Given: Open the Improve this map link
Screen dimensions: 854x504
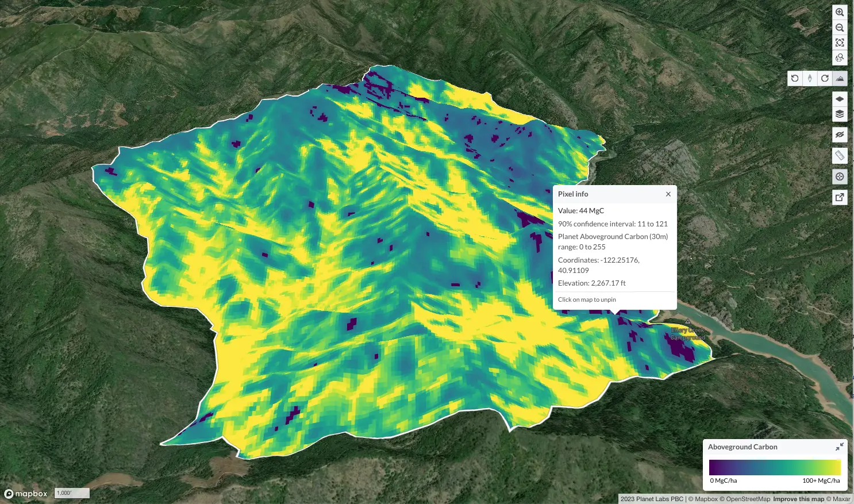Looking at the screenshot, I should [x=799, y=499].
